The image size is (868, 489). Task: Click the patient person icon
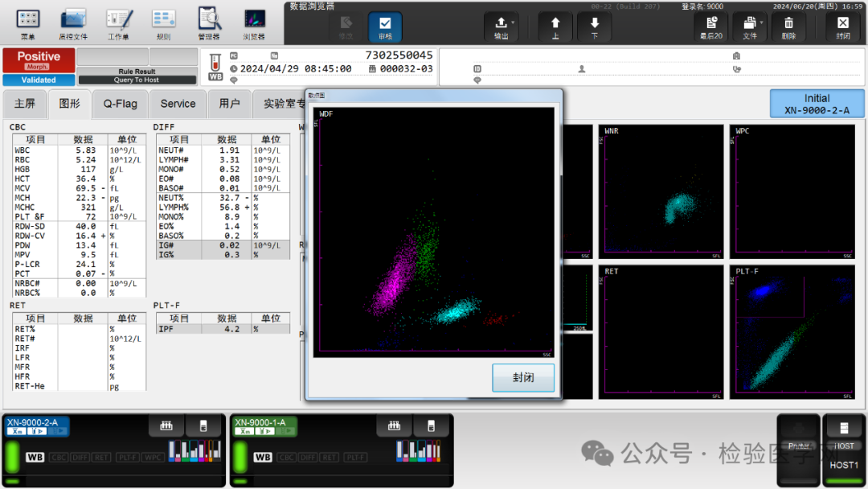click(582, 68)
